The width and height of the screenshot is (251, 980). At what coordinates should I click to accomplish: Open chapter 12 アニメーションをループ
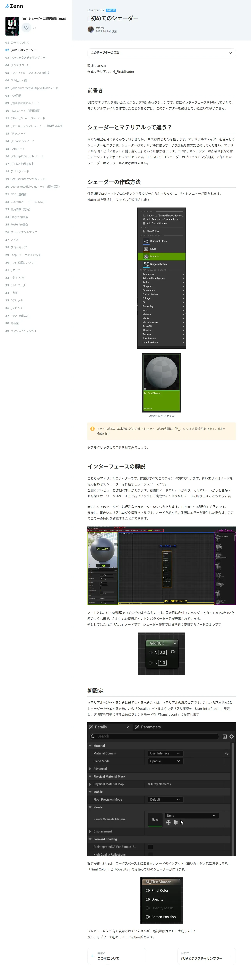[34, 126]
